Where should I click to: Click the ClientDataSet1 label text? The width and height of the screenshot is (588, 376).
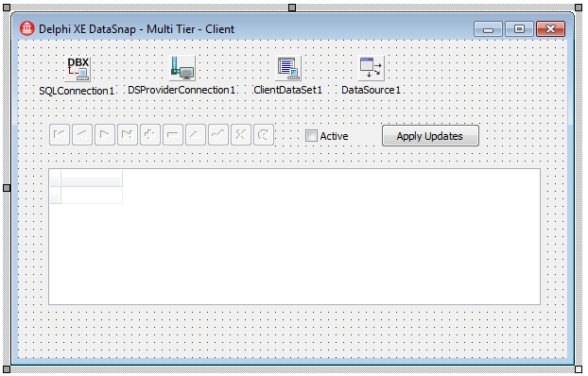288,91
